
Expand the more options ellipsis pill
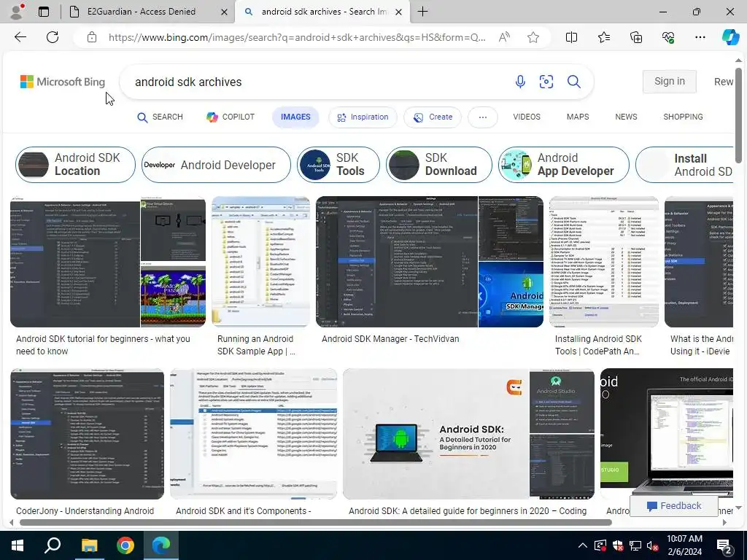(483, 117)
